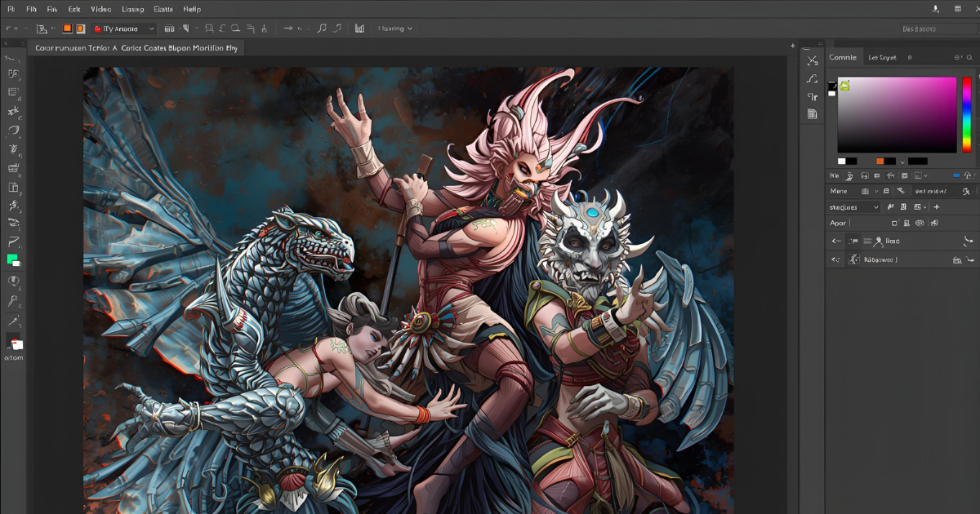
Task: Click the bar chart icon in options bar
Action: (x=359, y=29)
